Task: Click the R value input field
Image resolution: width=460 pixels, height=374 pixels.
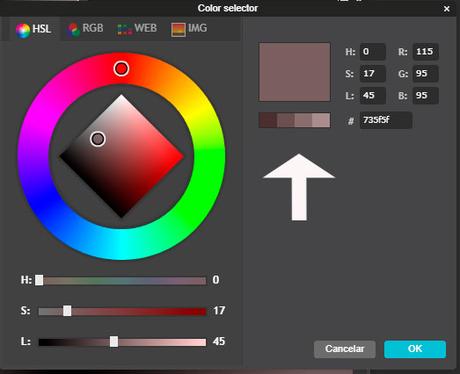Action: (x=425, y=52)
